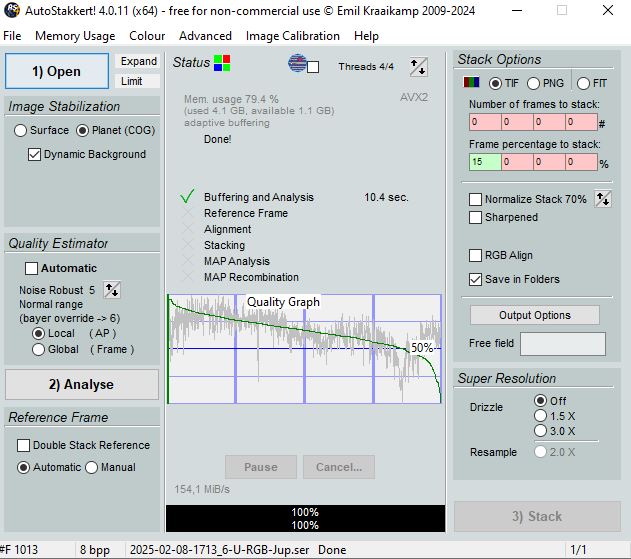Select Surface stabilization mode
Screen dimensions: 631x559
(x=41, y=130)
